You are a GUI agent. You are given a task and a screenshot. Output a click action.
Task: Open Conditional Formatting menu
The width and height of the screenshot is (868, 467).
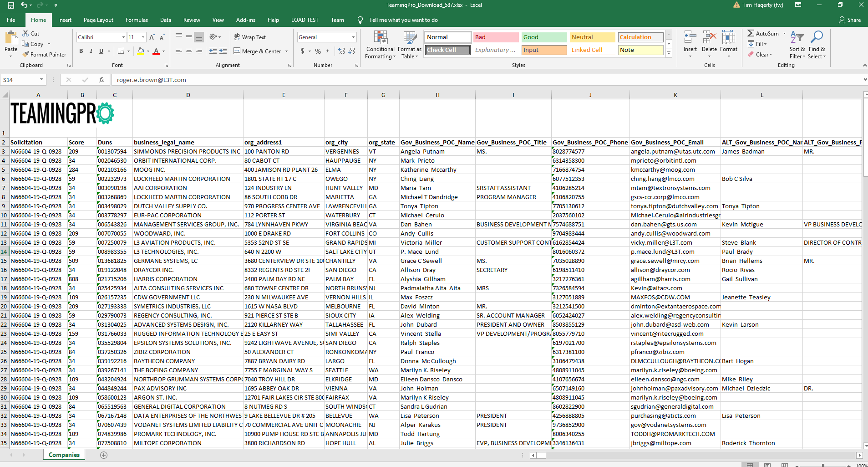tap(380, 45)
